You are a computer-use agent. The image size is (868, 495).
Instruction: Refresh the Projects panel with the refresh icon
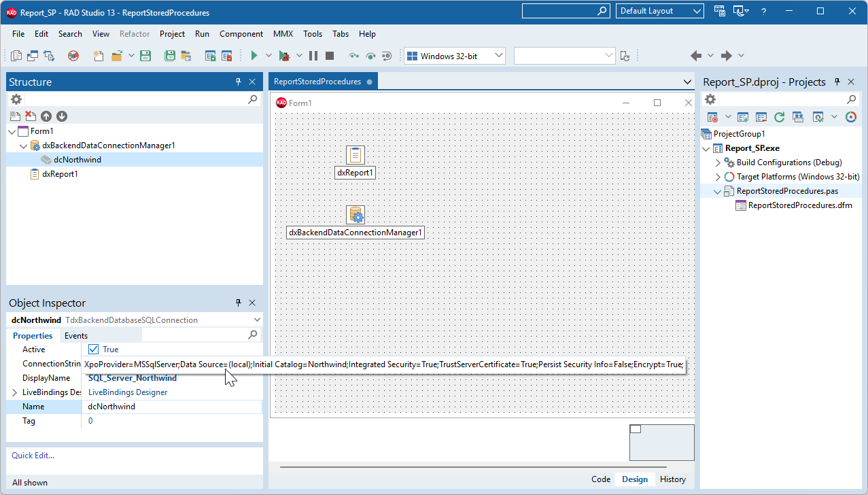click(x=779, y=116)
